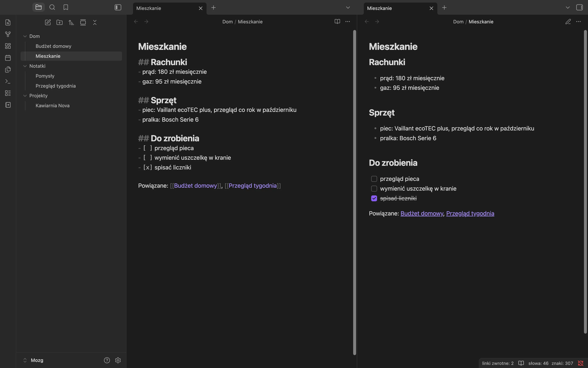588x368 pixels.
Task: Switch right pane to editing view
Action: coord(568,21)
